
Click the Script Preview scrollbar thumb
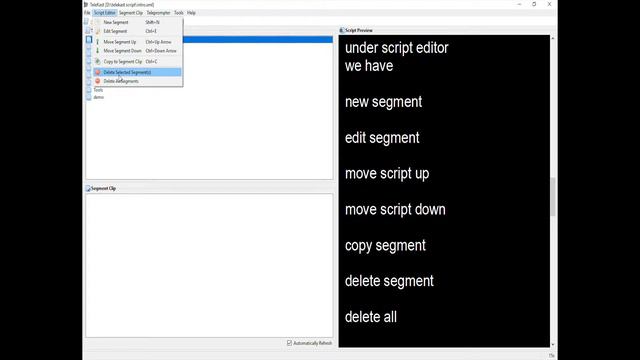(x=553, y=197)
